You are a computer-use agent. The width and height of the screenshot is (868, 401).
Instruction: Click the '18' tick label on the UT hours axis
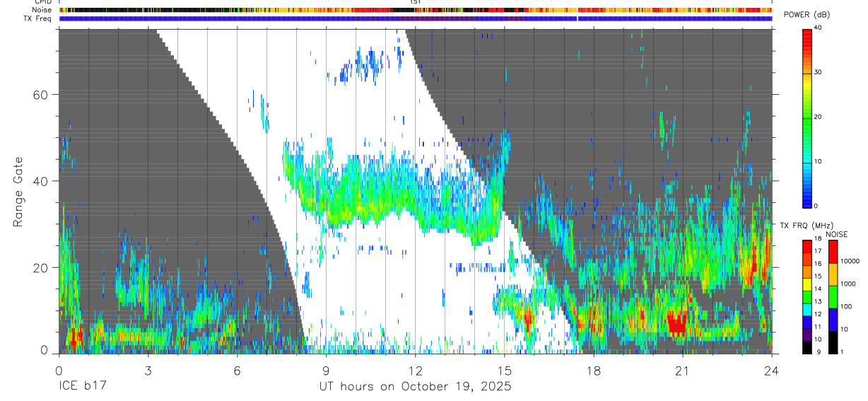pyautogui.click(x=594, y=370)
